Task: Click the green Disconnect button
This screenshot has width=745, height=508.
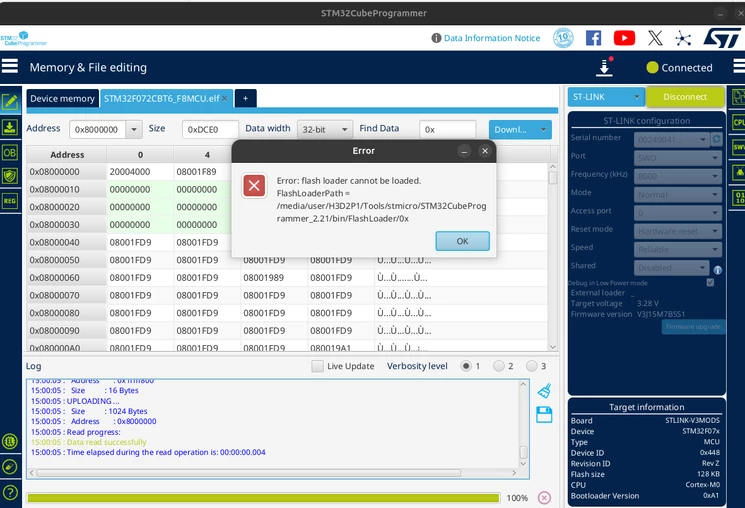Action: coord(685,97)
